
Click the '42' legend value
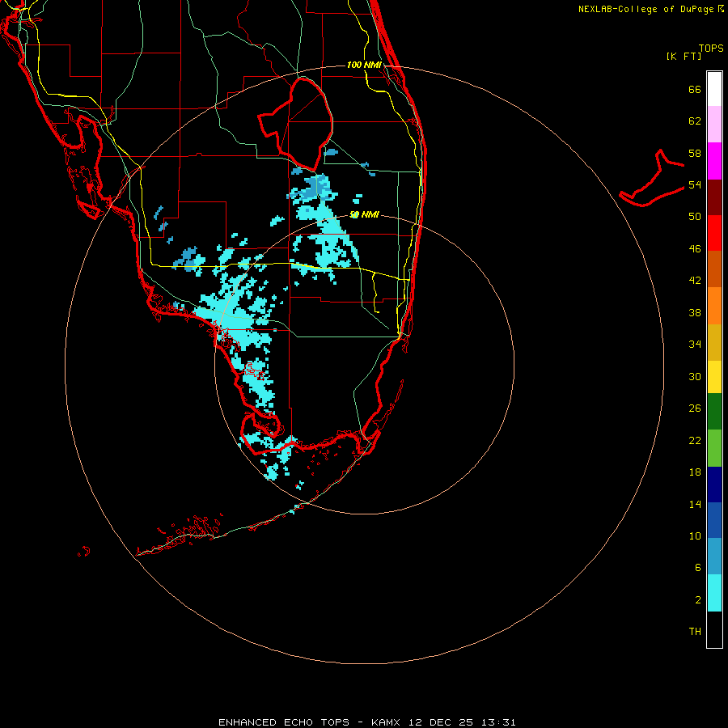[695, 280]
